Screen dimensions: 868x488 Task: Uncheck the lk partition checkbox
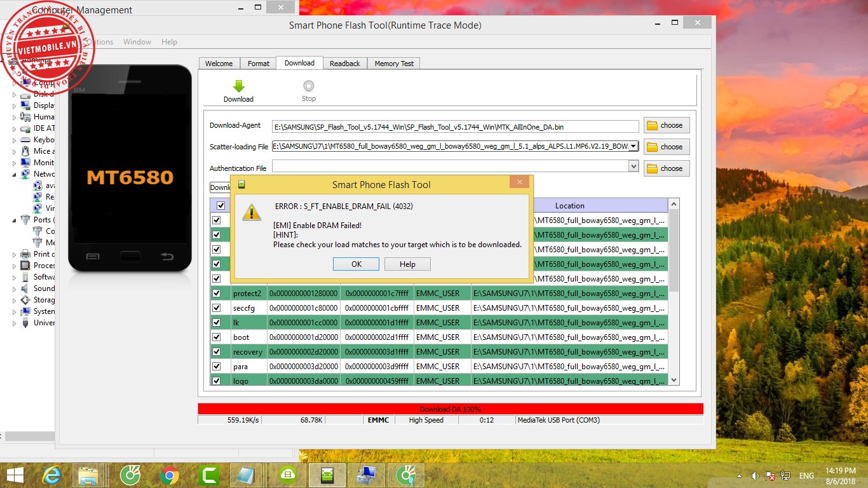[x=217, y=322]
